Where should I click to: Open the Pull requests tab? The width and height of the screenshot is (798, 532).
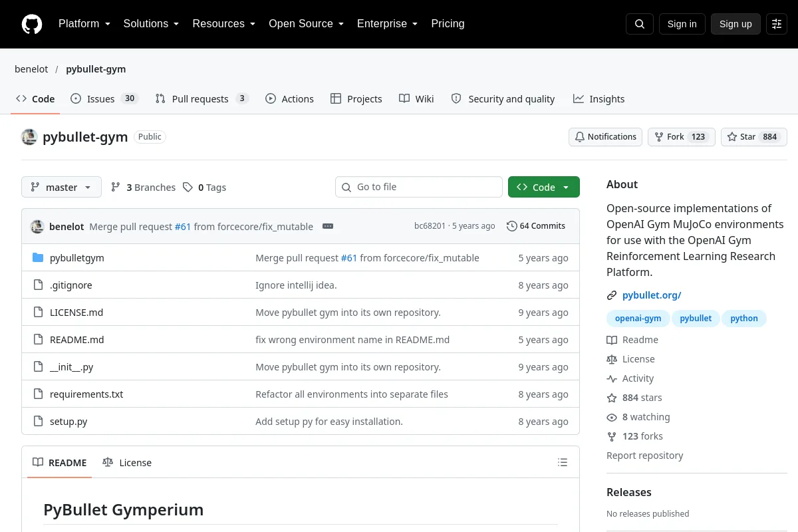(x=201, y=99)
